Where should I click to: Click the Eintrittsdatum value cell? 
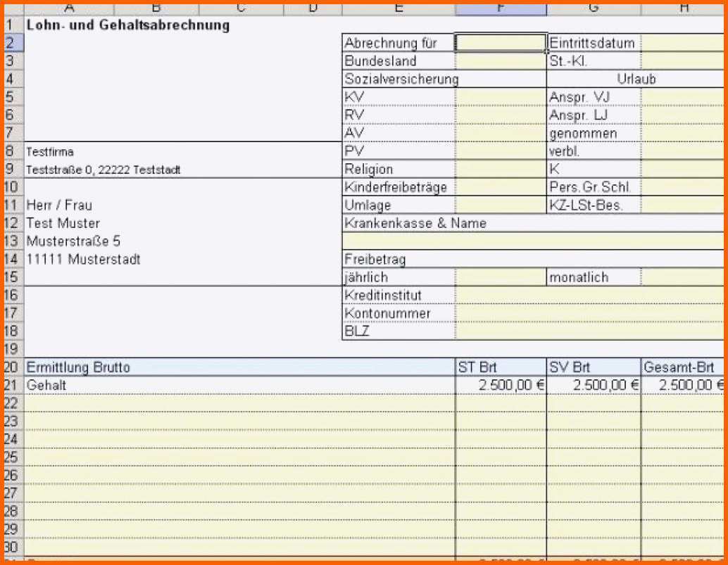click(x=682, y=43)
